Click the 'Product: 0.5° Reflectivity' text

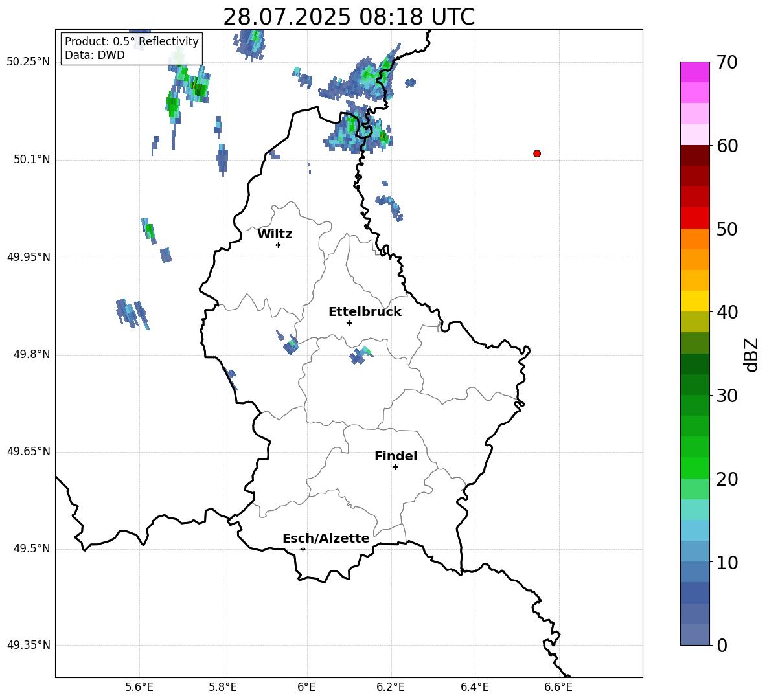click(x=132, y=41)
